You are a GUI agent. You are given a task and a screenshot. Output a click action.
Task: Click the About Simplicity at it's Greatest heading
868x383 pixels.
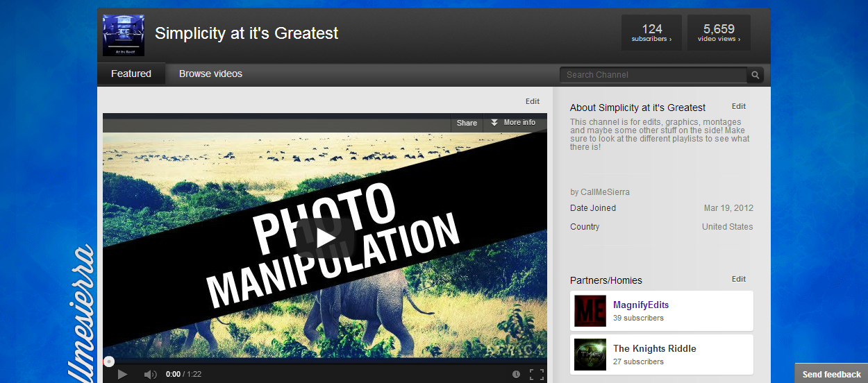[637, 108]
